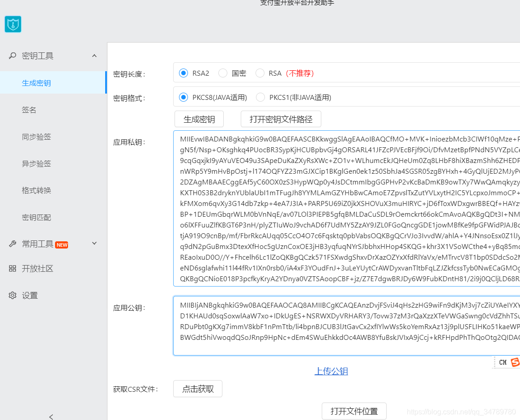
Task: Select the 国密 key length radio
Action: (x=223, y=73)
